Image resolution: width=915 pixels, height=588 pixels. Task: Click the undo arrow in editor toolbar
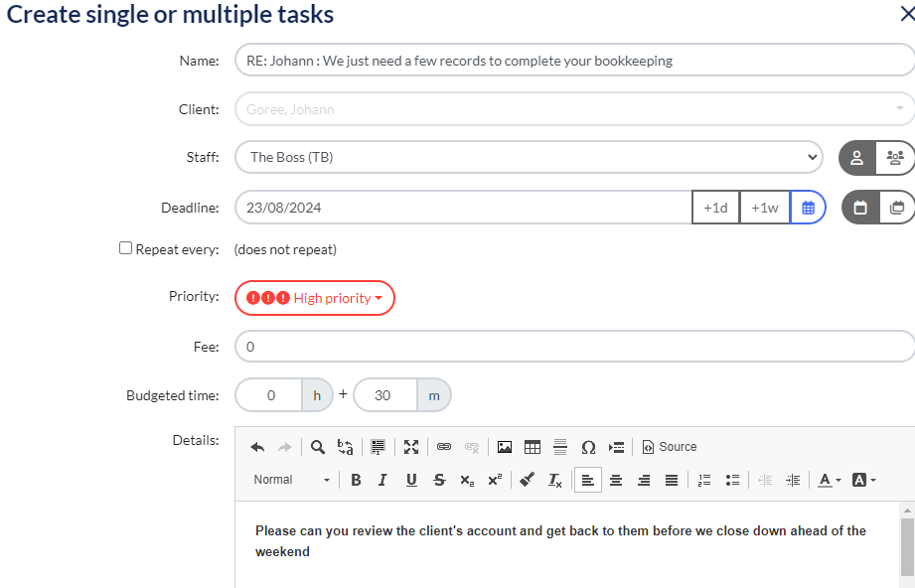[257, 447]
